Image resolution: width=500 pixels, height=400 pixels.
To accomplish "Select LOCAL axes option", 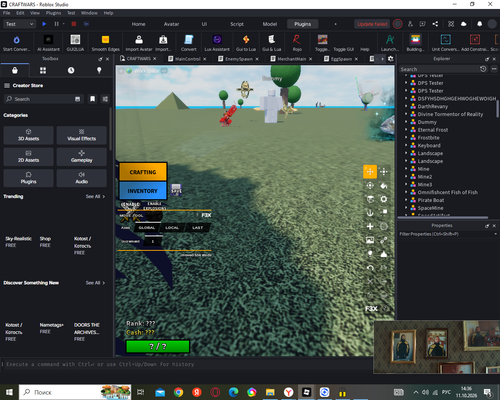I will point(172,228).
